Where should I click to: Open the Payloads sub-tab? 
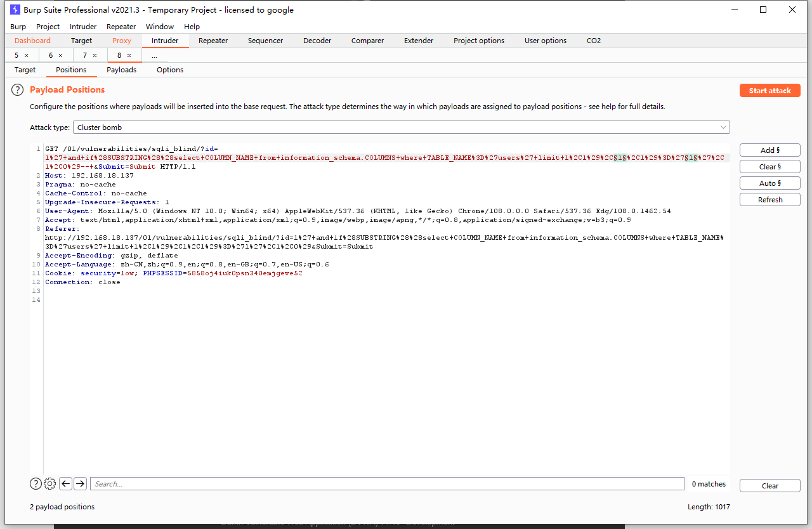click(121, 70)
